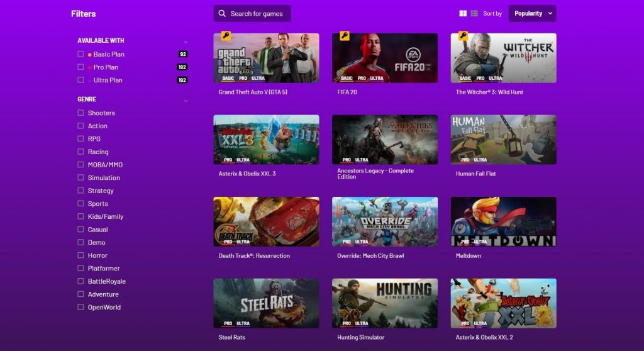Filter by Casual genre

coord(80,230)
